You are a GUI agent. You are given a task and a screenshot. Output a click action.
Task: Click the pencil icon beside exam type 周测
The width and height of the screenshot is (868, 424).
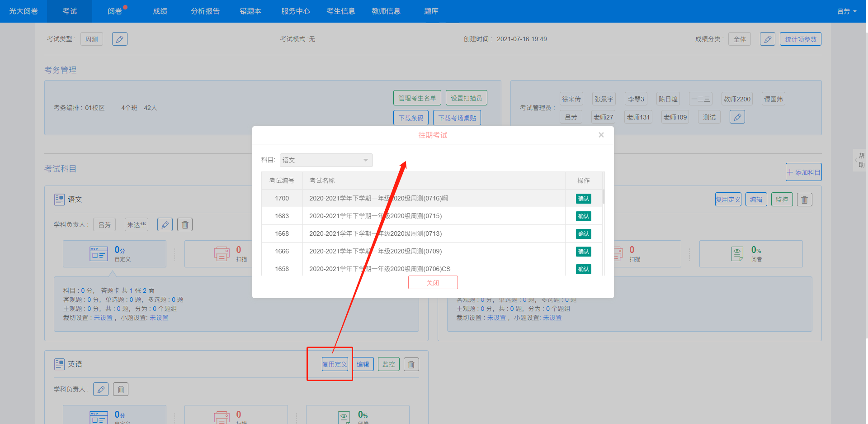click(x=119, y=39)
